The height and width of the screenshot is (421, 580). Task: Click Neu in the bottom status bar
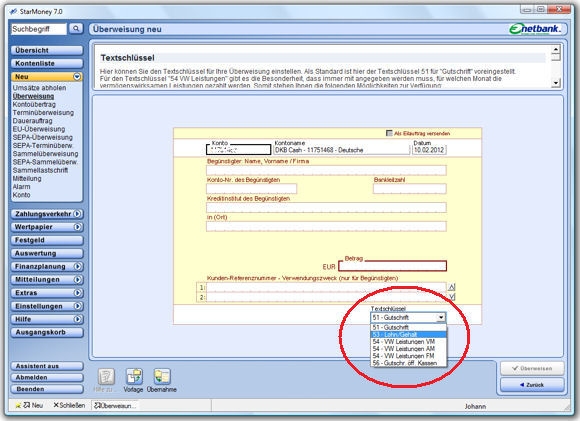pyautogui.click(x=30, y=405)
